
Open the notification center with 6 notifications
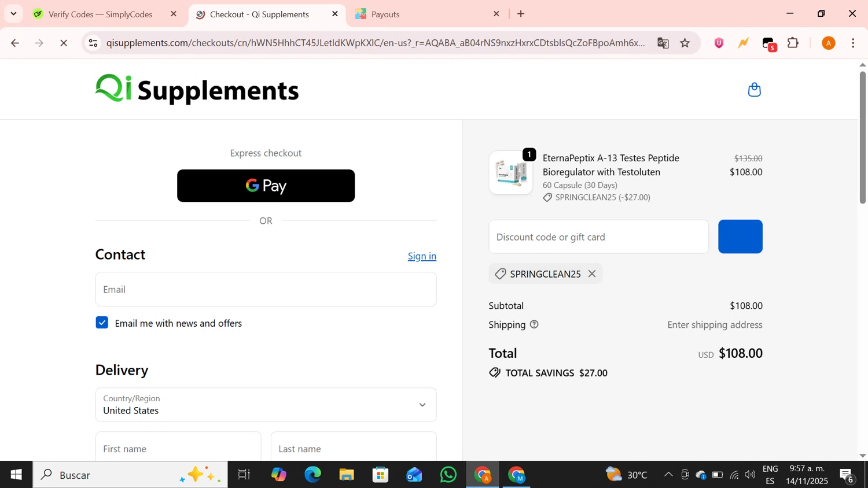[847, 475]
